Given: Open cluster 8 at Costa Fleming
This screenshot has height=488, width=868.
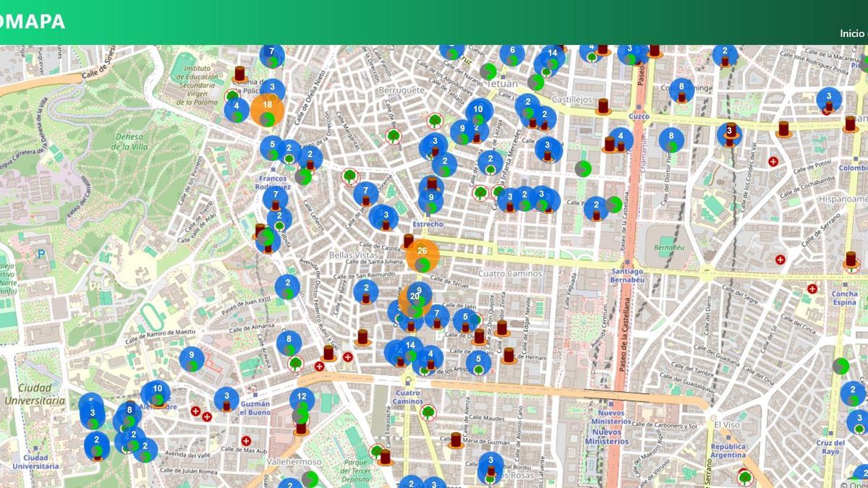Looking at the screenshot, I should point(681,90).
